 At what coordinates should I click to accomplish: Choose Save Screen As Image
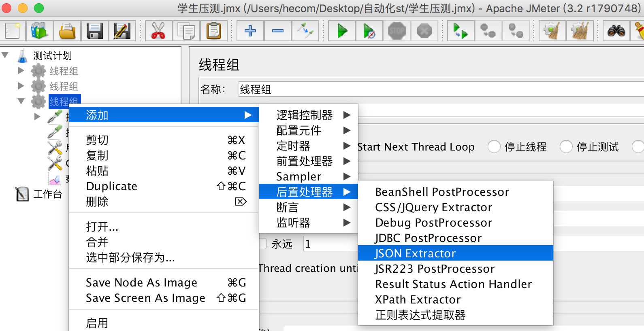pyautogui.click(x=164, y=298)
